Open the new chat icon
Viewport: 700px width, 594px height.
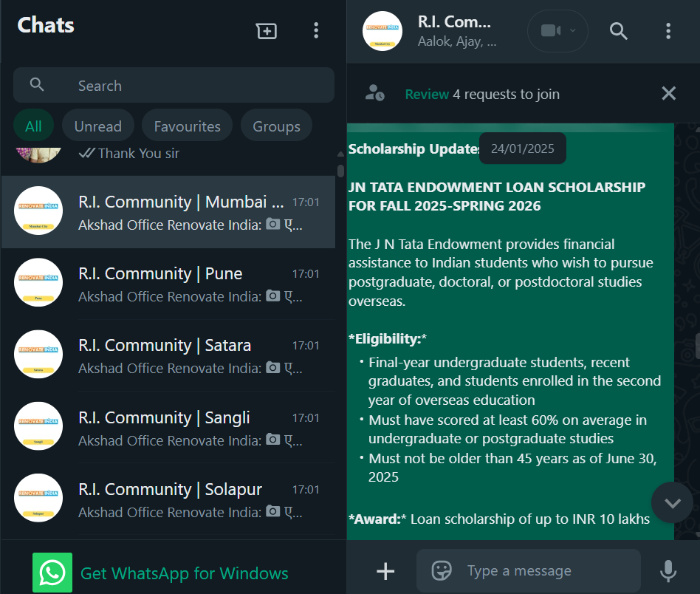click(x=267, y=31)
